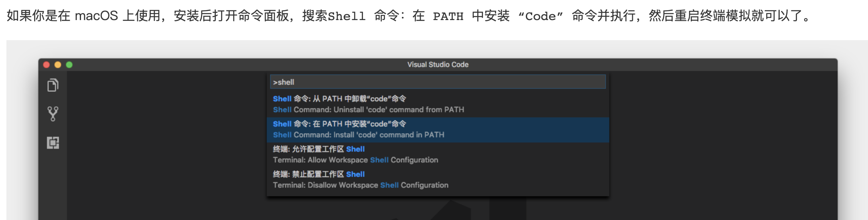Click the "Visual Studio Code" window title

pyautogui.click(x=438, y=65)
